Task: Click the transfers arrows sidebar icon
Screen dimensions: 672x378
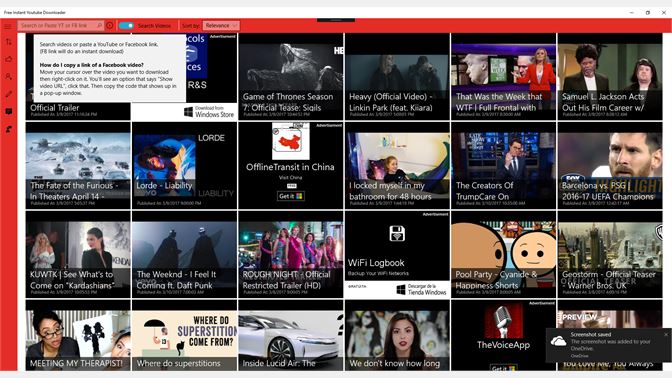Action: pyautogui.click(x=8, y=42)
